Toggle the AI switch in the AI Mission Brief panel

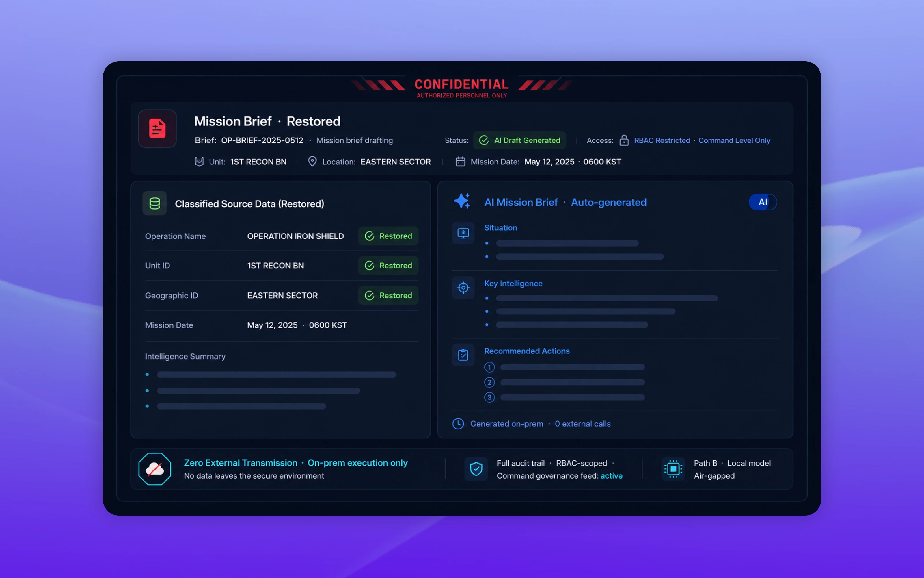pos(763,202)
